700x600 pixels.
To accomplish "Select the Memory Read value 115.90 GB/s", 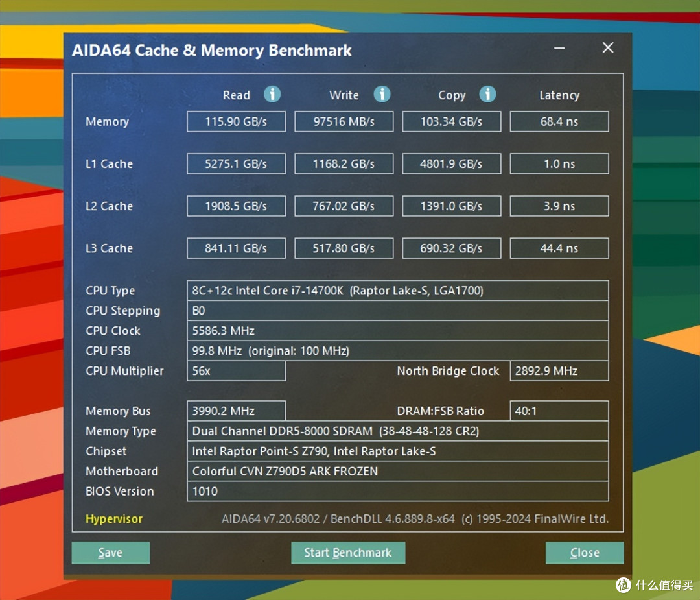I will click(236, 121).
